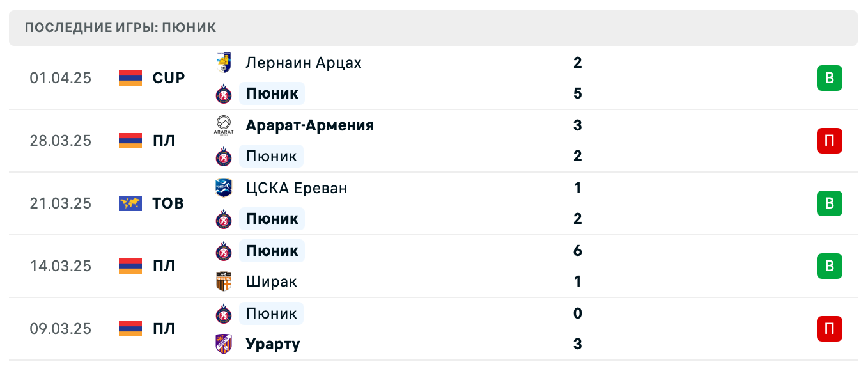Click Armenia flag next to CUP
The width and height of the screenshot is (868, 371).
tap(130, 78)
